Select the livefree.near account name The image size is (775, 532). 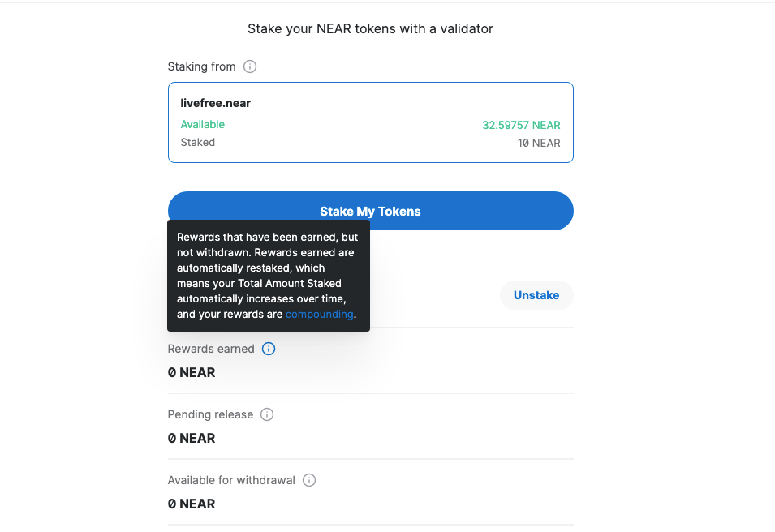(x=215, y=103)
